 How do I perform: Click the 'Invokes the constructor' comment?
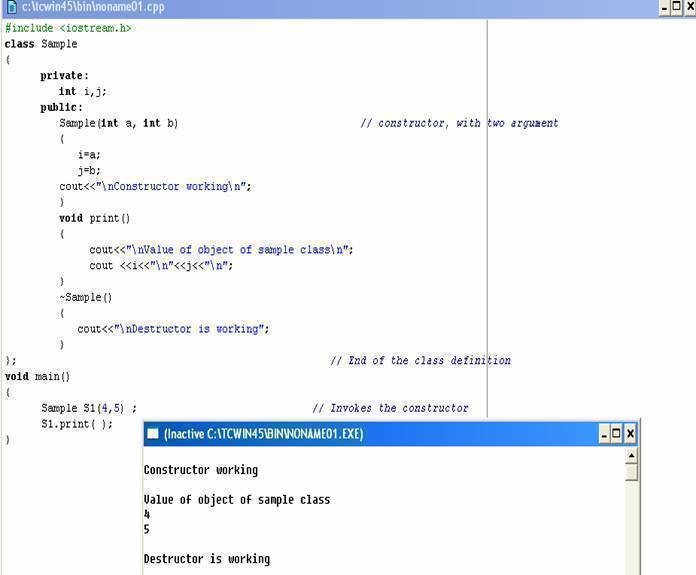point(390,408)
